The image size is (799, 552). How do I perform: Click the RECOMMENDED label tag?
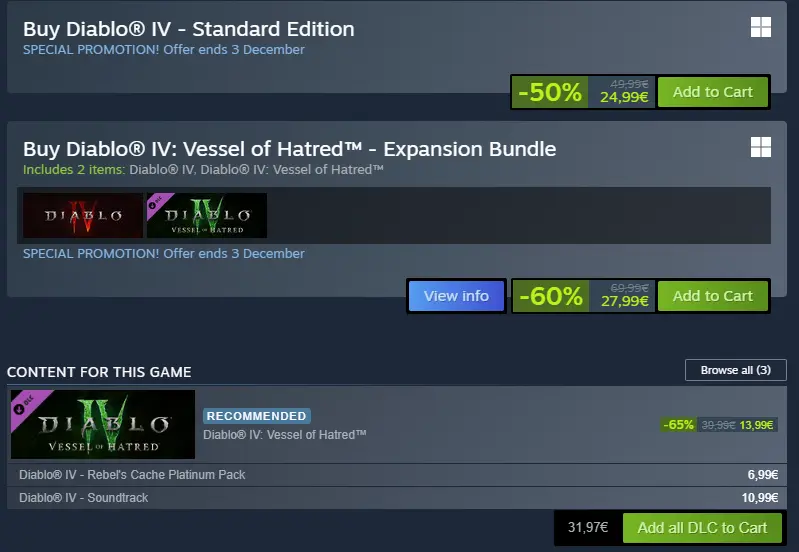pos(257,416)
